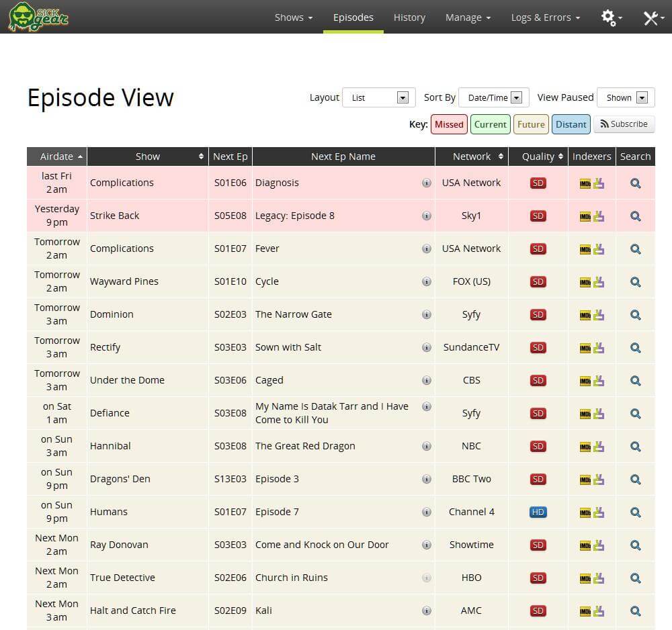Screen dimensions: 672x630
Task: Click the Distant key swatch
Action: (x=571, y=125)
